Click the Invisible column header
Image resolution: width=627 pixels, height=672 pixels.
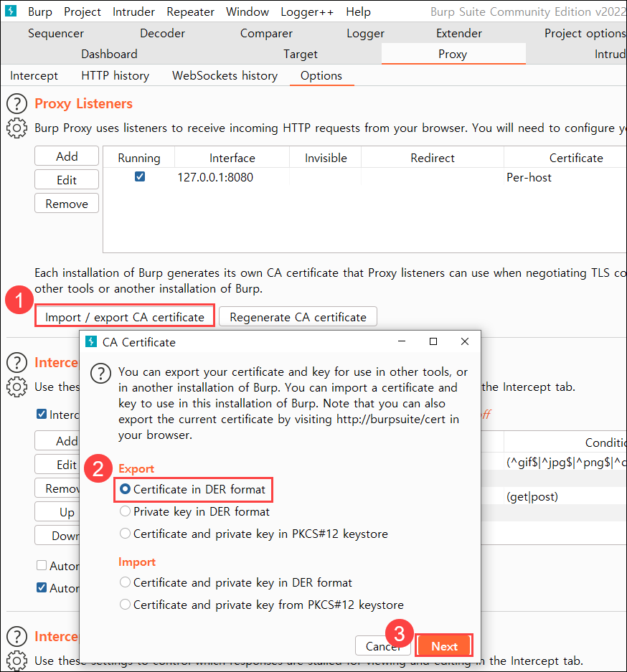click(326, 157)
